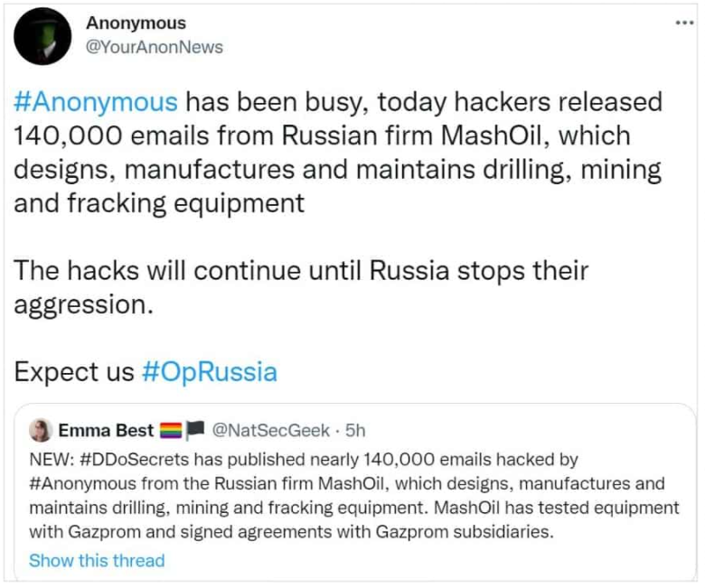This screenshot has height=588, width=705.
Task: Click the Emma Best display name
Action: [106, 431]
